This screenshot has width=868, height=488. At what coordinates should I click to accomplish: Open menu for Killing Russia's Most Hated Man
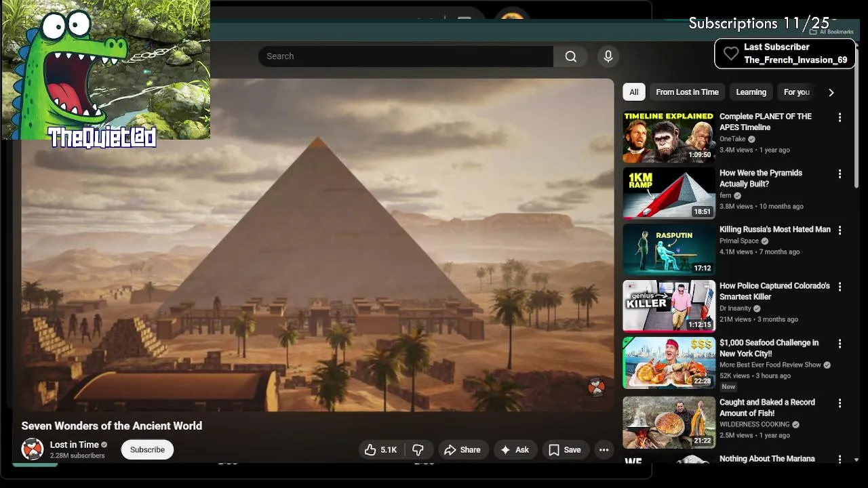coord(840,230)
